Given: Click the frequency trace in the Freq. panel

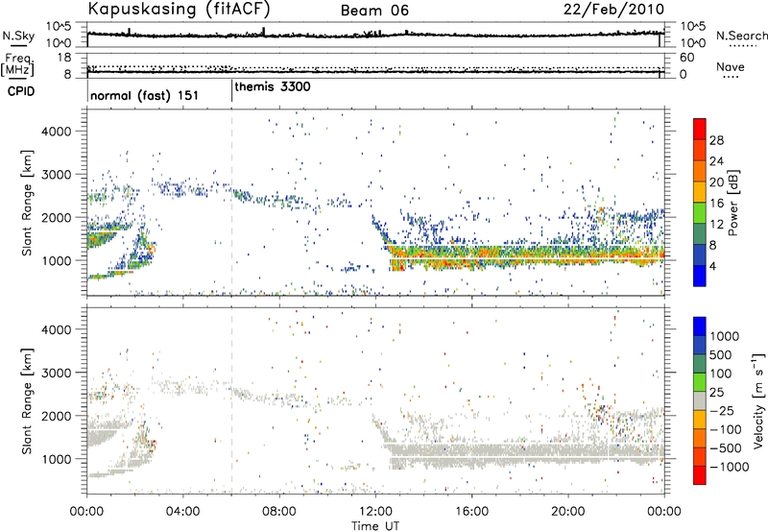Looking at the screenshot, I should 375,72.
